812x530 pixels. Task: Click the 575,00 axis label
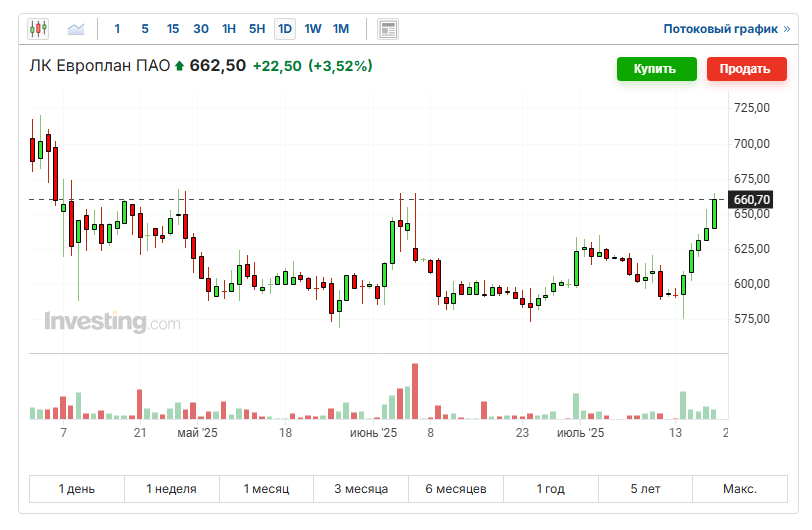tap(752, 319)
